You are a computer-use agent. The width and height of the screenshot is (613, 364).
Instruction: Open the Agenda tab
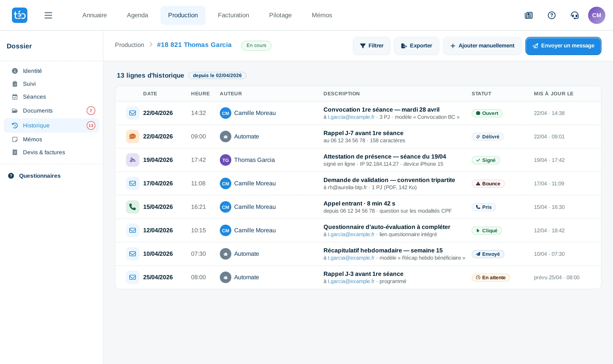pos(137,15)
